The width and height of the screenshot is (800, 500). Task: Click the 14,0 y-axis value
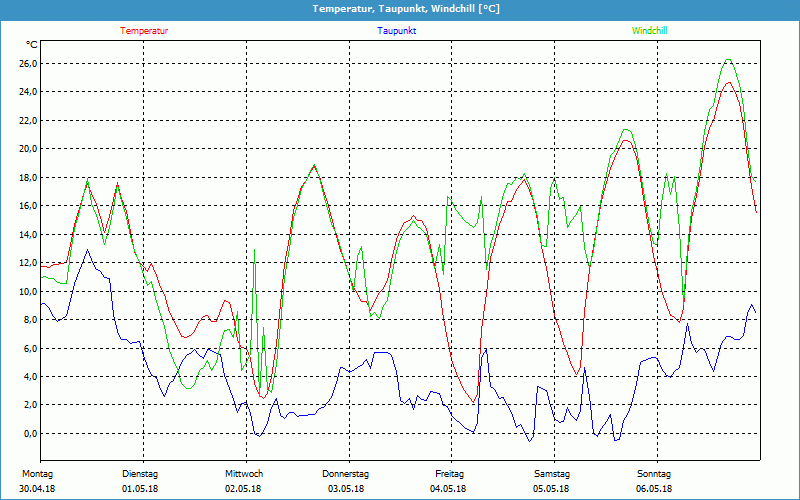tap(28, 234)
